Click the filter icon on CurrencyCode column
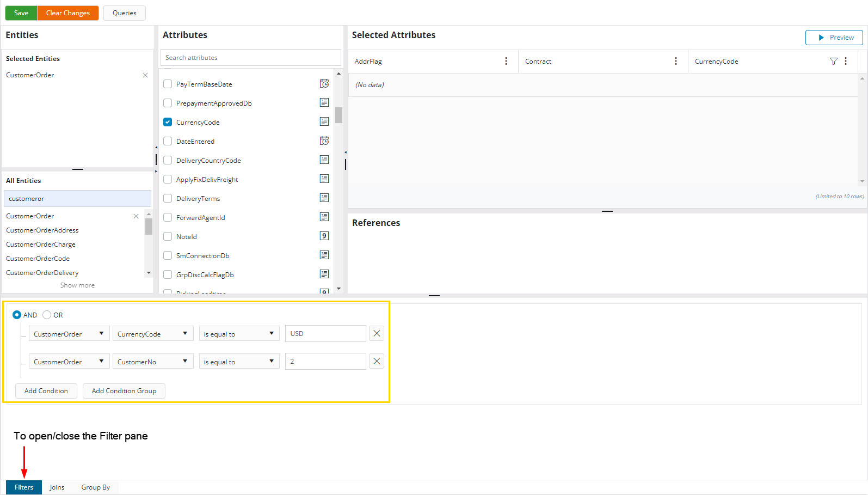The width and height of the screenshot is (868, 495). (833, 62)
